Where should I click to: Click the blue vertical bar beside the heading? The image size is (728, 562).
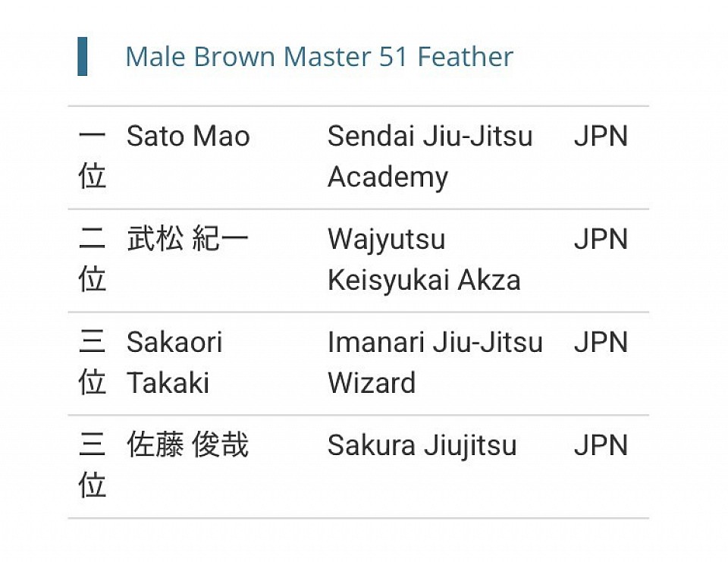(x=82, y=57)
